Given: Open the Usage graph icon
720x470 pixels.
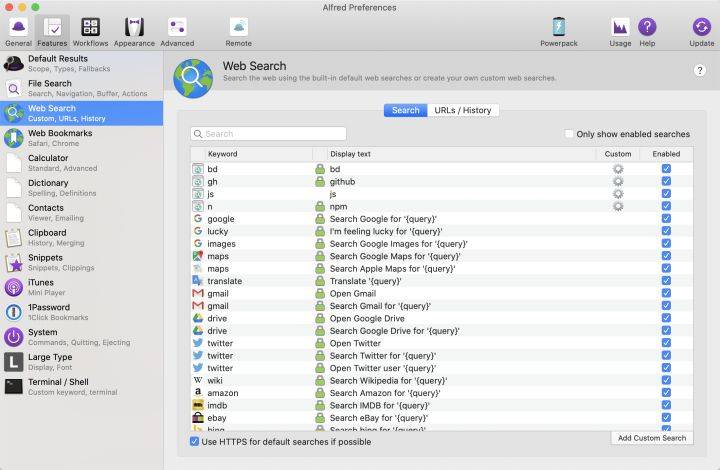Looking at the screenshot, I should click(620, 27).
